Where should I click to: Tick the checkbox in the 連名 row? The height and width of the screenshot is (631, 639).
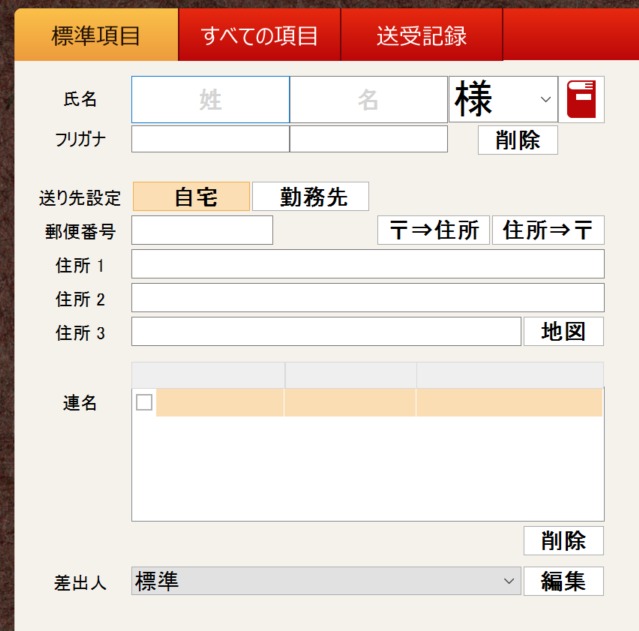pyautogui.click(x=144, y=402)
